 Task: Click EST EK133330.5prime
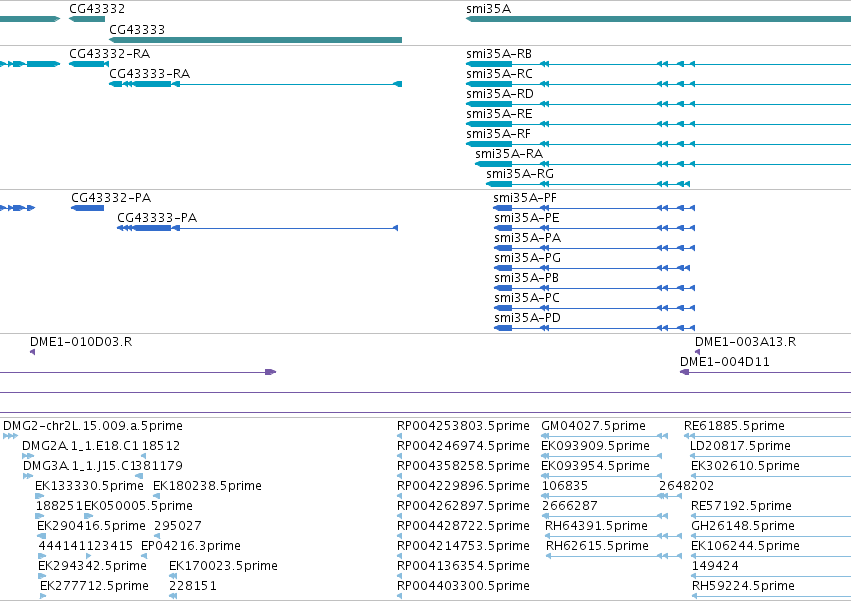click(x=90, y=486)
